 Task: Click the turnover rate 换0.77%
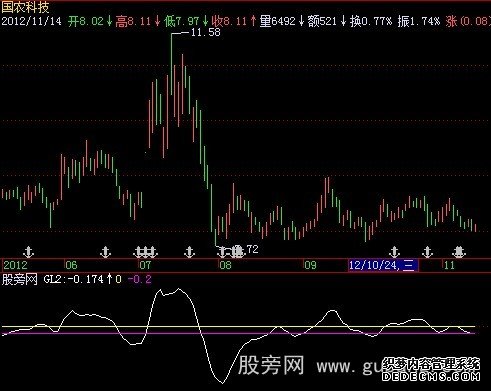click(371, 22)
